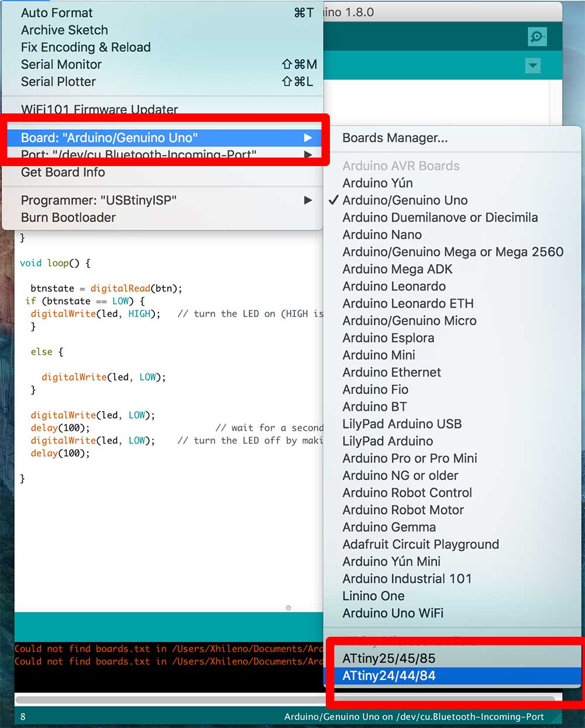Choose Arduino NG or older
This screenshot has height=728, width=585.
(x=452, y=475)
